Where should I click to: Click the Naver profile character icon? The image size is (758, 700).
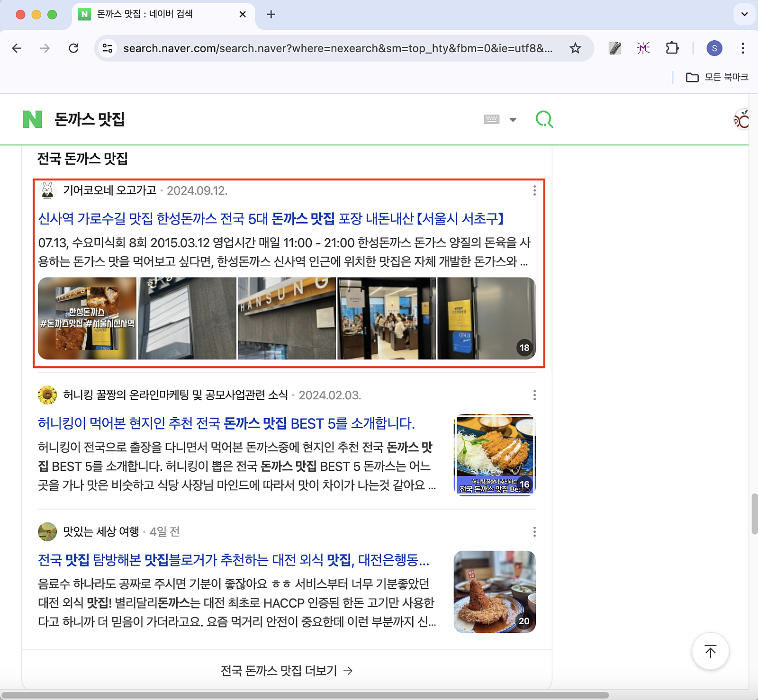coord(742,119)
